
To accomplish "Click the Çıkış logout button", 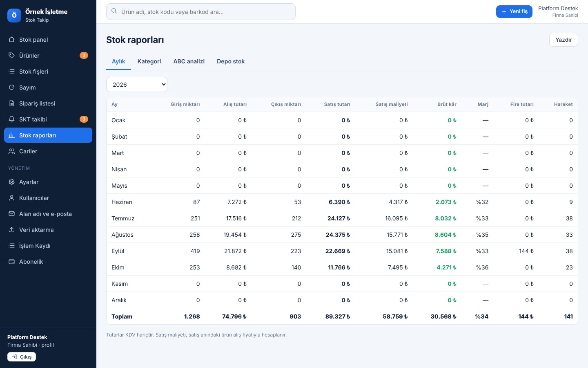I will (x=22, y=357).
